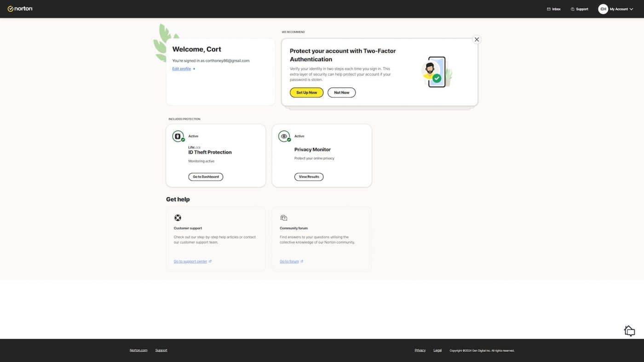The width and height of the screenshot is (644, 362).
Task: Go to the support center
Action: coord(190,261)
